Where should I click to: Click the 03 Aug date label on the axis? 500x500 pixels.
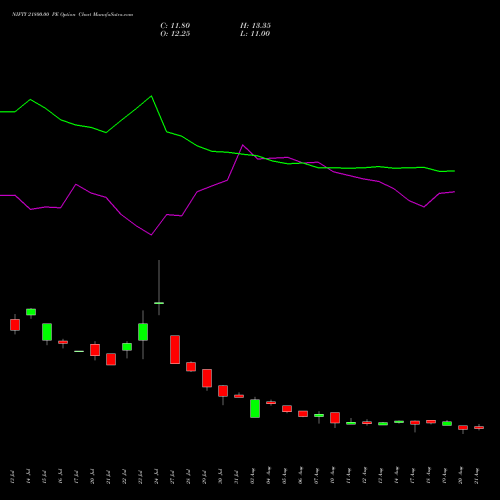[253, 476]
